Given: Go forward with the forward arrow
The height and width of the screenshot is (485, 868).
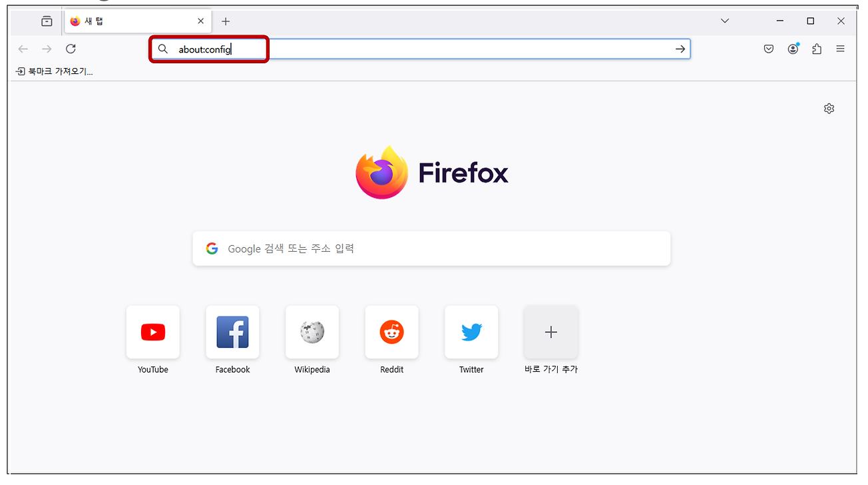Looking at the screenshot, I should pos(47,49).
